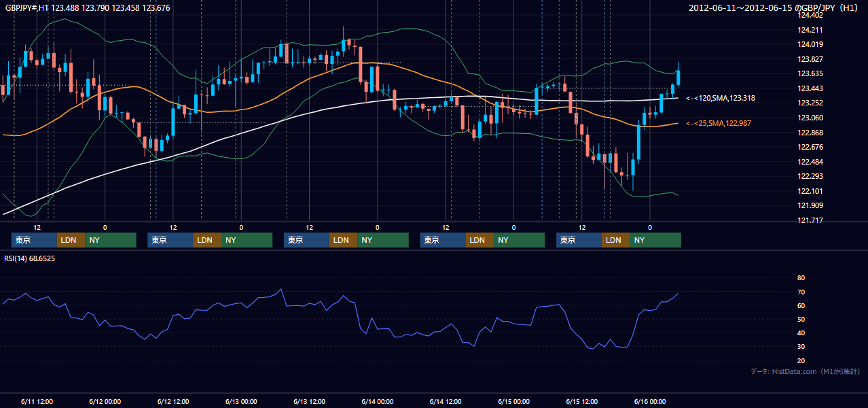Click price axis value 123.635

(810, 74)
